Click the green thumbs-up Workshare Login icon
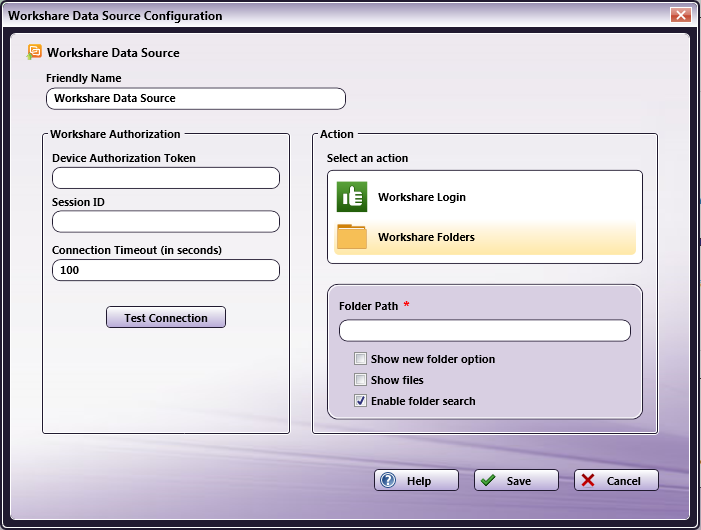The width and height of the screenshot is (701, 530). tap(352, 197)
